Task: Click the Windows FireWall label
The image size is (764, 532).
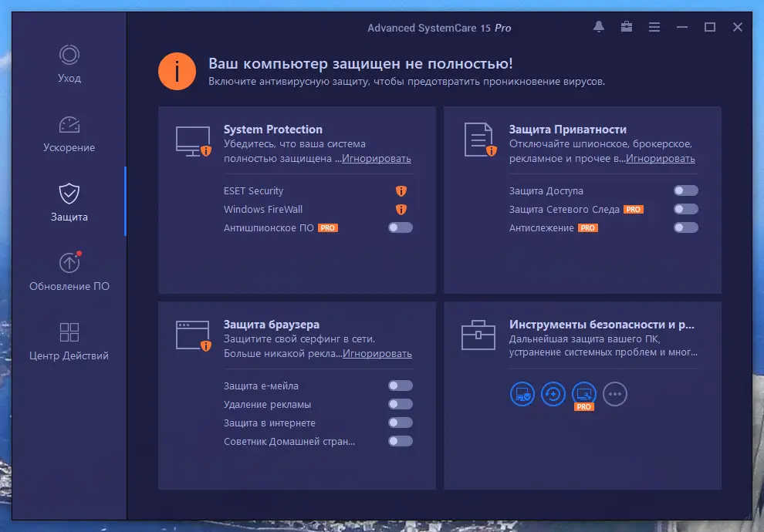Action: [263, 209]
